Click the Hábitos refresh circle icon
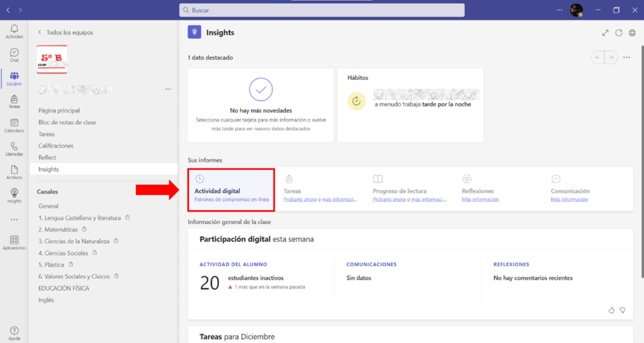 [356, 100]
